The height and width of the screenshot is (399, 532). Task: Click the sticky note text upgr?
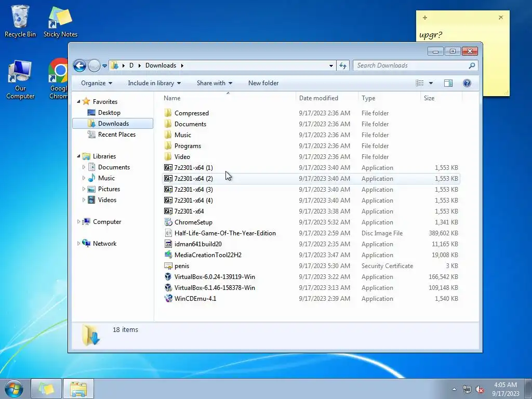click(431, 35)
